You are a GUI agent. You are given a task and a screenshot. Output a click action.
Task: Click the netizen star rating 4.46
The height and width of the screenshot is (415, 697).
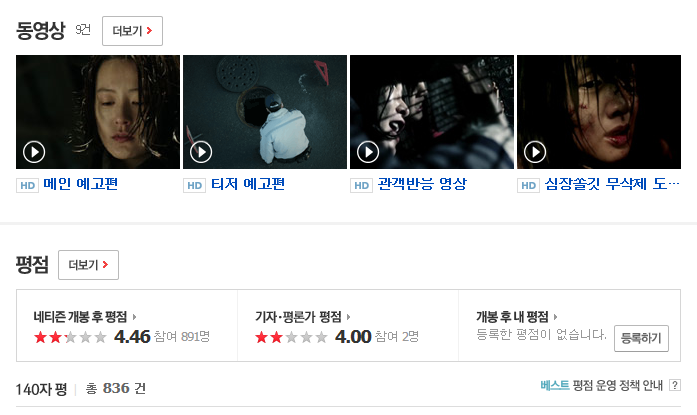[x=70, y=337]
